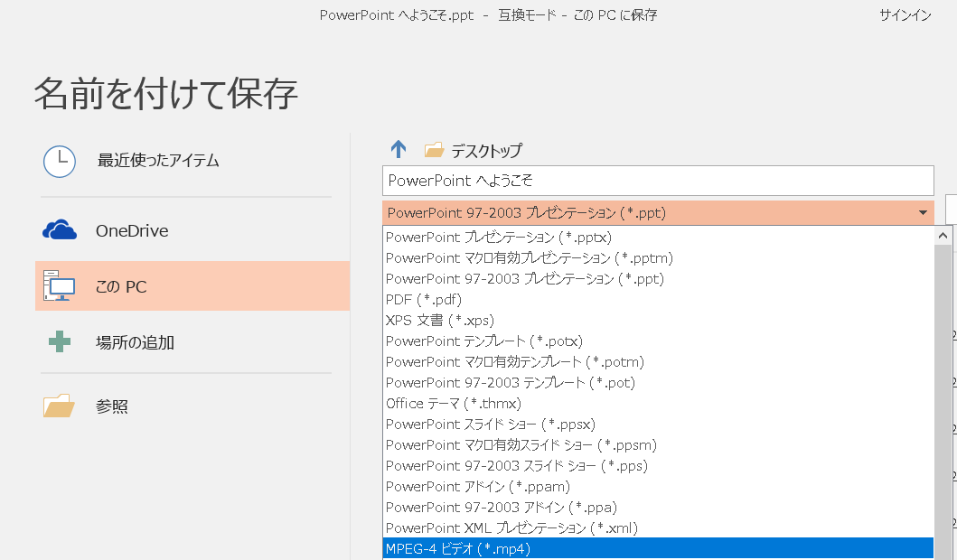Click the デスクトップ folder path link
This screenshot has height=560, width=957.
[486, 151]
